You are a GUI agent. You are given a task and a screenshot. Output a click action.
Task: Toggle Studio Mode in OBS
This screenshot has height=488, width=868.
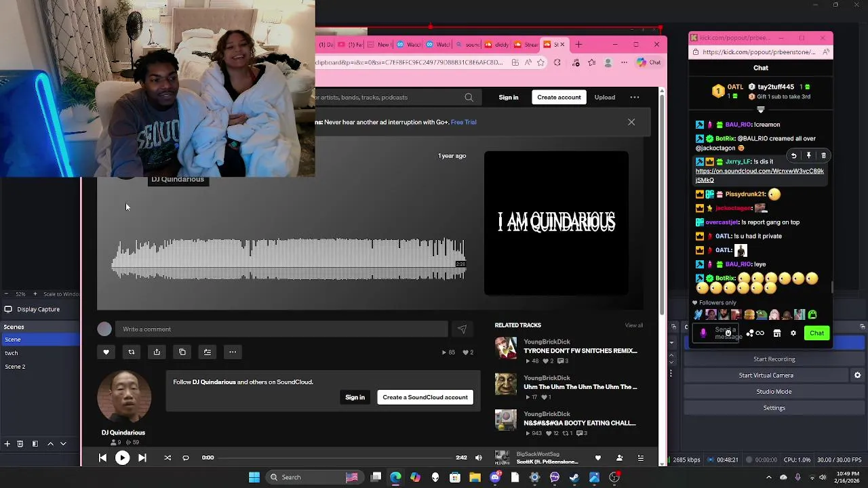[x=774, y=392]
